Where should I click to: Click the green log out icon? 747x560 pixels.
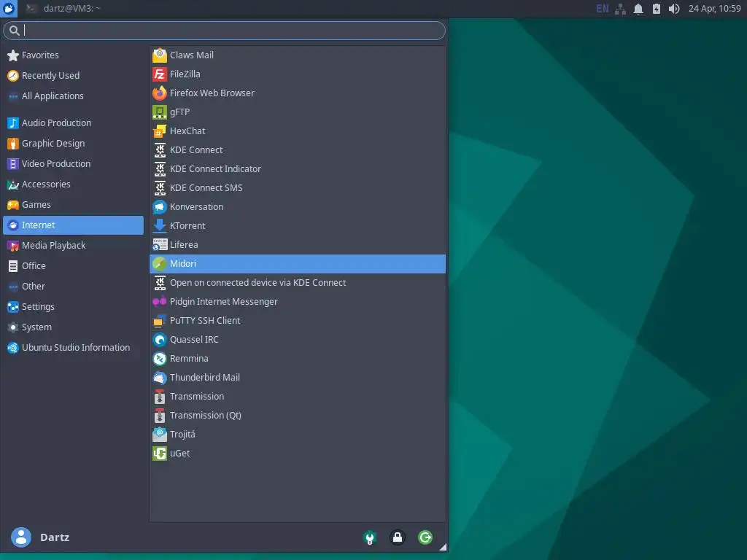click(425, 537)
